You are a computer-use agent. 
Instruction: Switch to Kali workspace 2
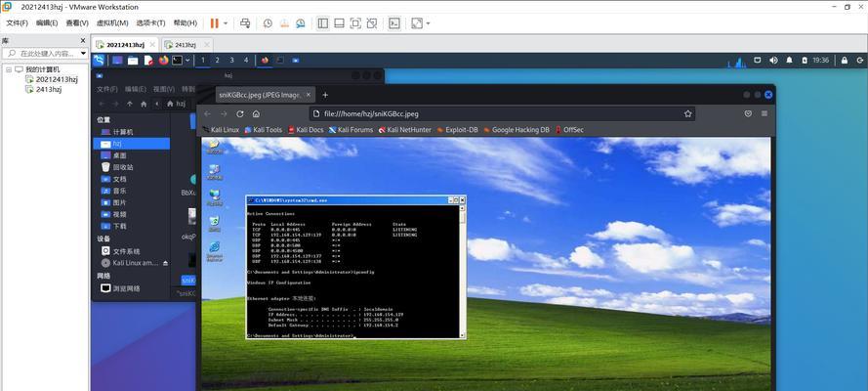(218, 60)
